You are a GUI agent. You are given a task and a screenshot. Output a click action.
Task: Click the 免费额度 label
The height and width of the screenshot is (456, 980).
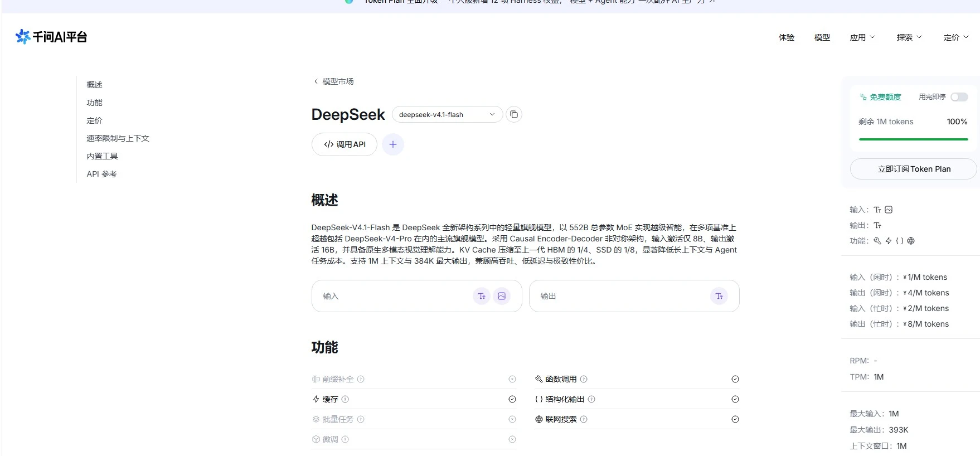tap(881, 97)
